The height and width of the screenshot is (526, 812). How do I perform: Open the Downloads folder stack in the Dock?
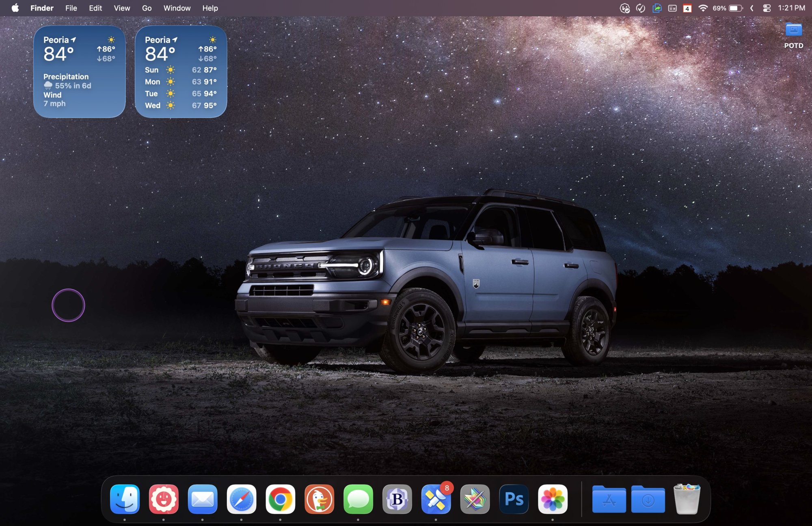648,500
